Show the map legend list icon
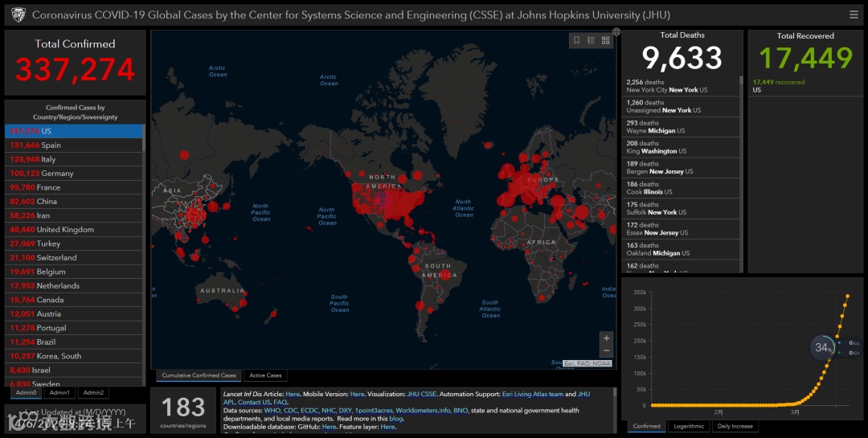Image resolution: width=868 pixels, height=438 pixels. coord(591,40)
